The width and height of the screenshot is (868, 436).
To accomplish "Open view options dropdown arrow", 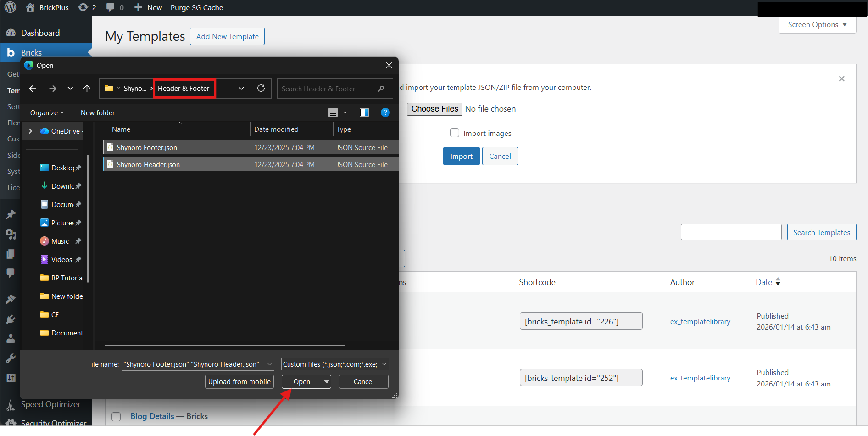I will [x=345, y=112].
